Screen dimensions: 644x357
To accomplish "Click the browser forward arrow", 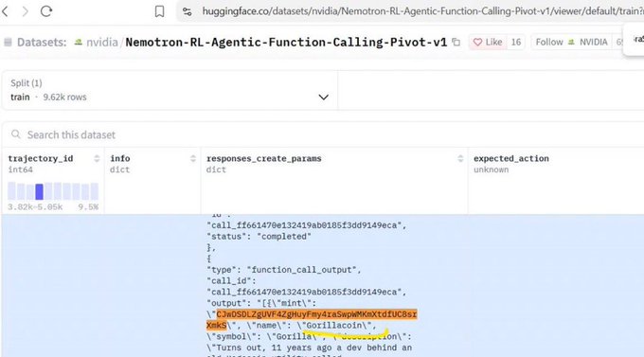I will coord(26,11).
